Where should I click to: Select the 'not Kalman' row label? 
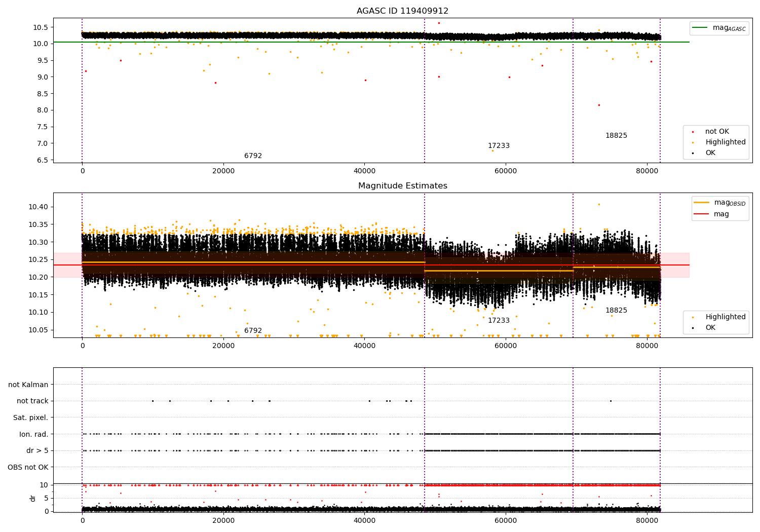[28, 385]
